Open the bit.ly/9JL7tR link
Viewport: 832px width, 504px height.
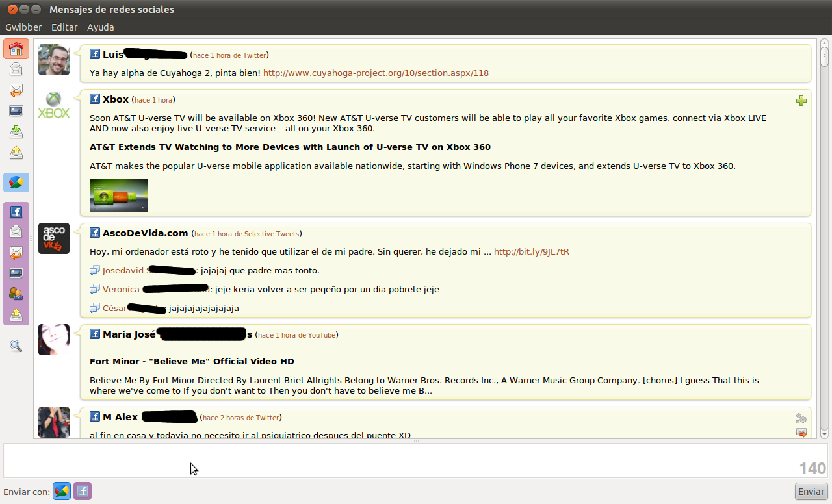point(532,251)
